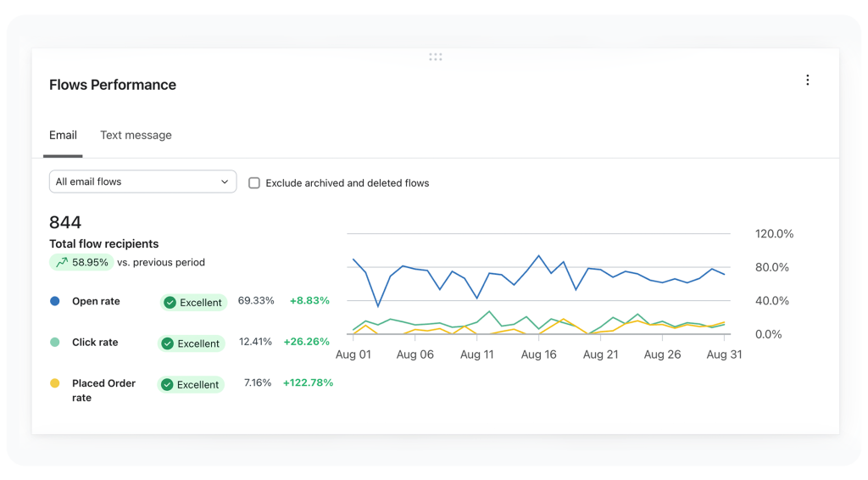Screen dimensions: 868x480
Task: Open the three-dot card options menu
Action: 807,81
